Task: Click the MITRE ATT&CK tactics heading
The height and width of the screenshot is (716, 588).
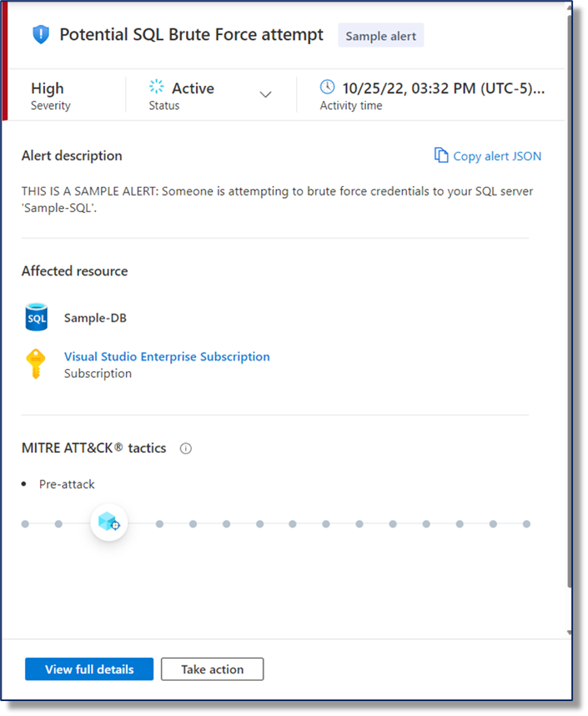Action: tap(94, 448)
